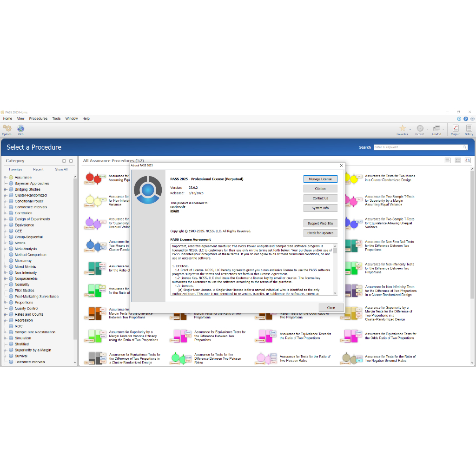This screenshot has width=476, height=476.
Task: Expand the Regression tree node
Action: [5, 320]
